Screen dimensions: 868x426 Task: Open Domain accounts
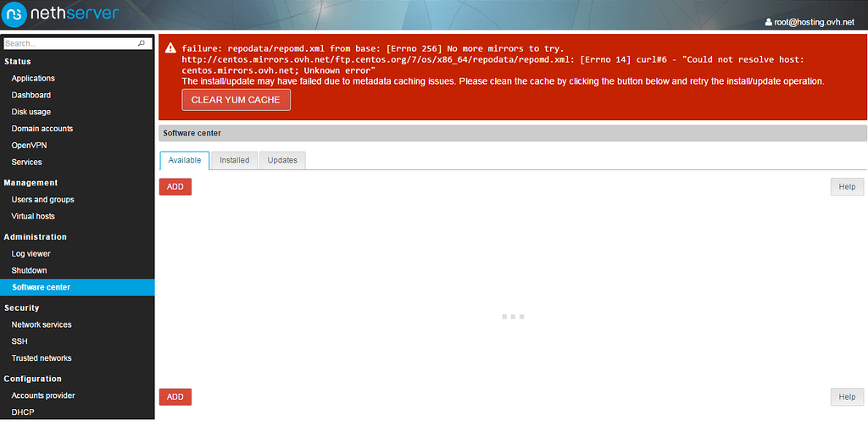(42, 129)
